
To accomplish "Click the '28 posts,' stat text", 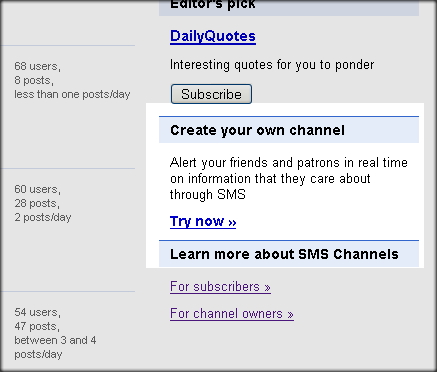I will (x=37, y=203).
